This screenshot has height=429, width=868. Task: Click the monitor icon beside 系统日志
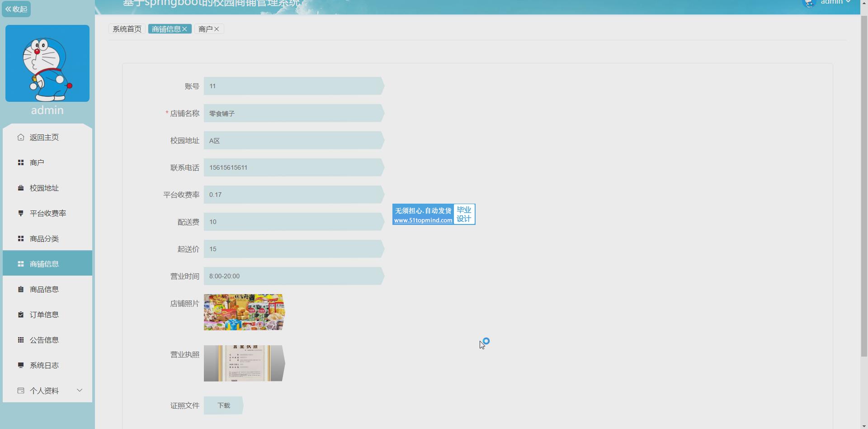coord(21,365)
